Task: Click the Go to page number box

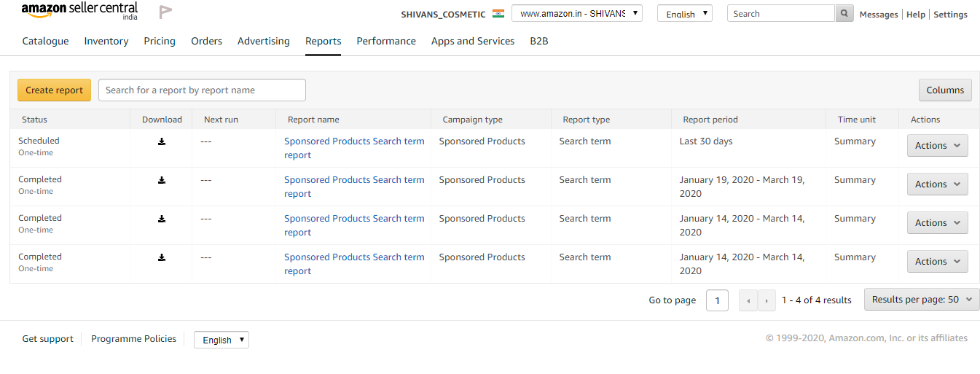Action: point(717,300)
